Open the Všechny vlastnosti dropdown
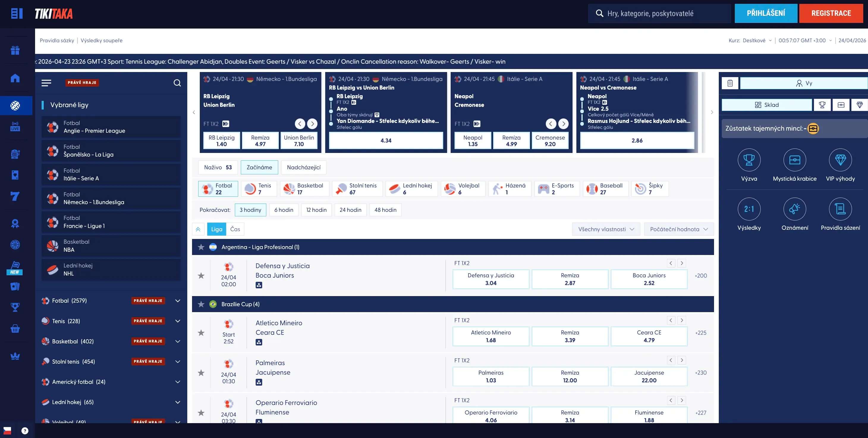The image size is (868, 438). pyautogui.click(x=606, y=229)
